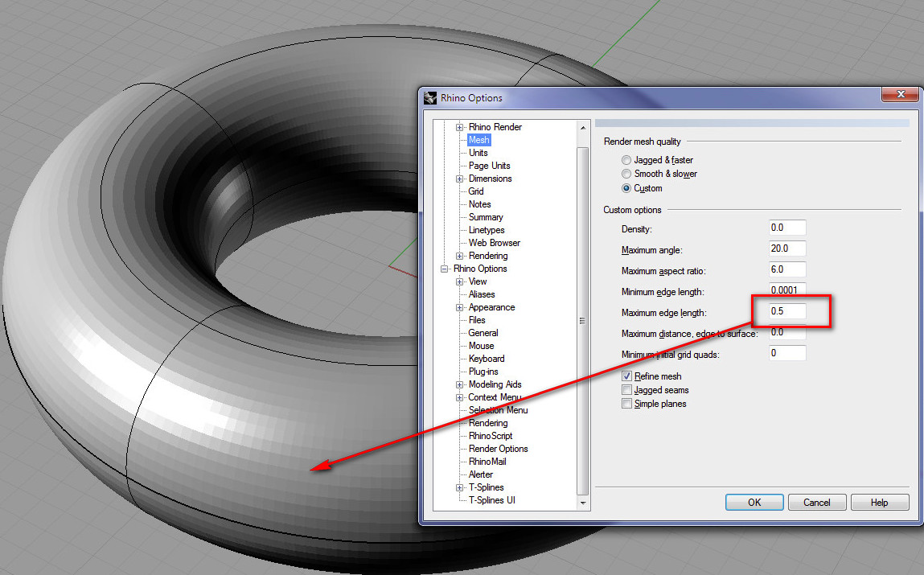Expand the Dimensions tree node
Viewport: 924px width, 575px height.
point(460,179)
